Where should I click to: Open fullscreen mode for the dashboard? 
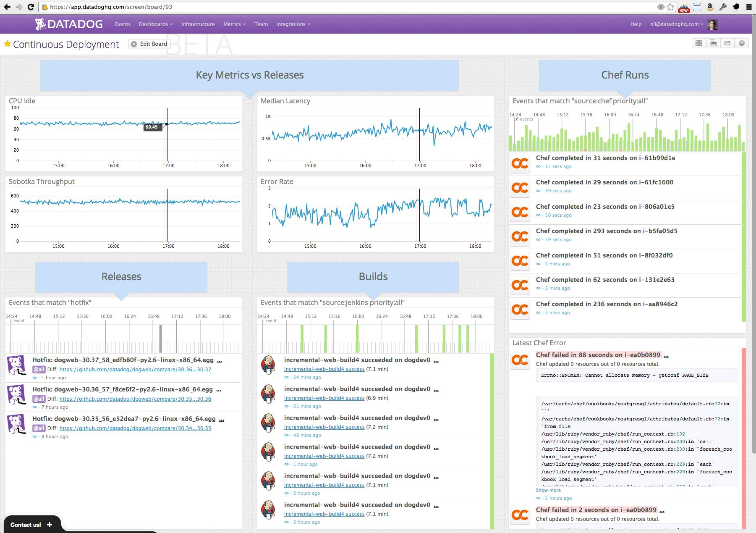tap(699, 43)
